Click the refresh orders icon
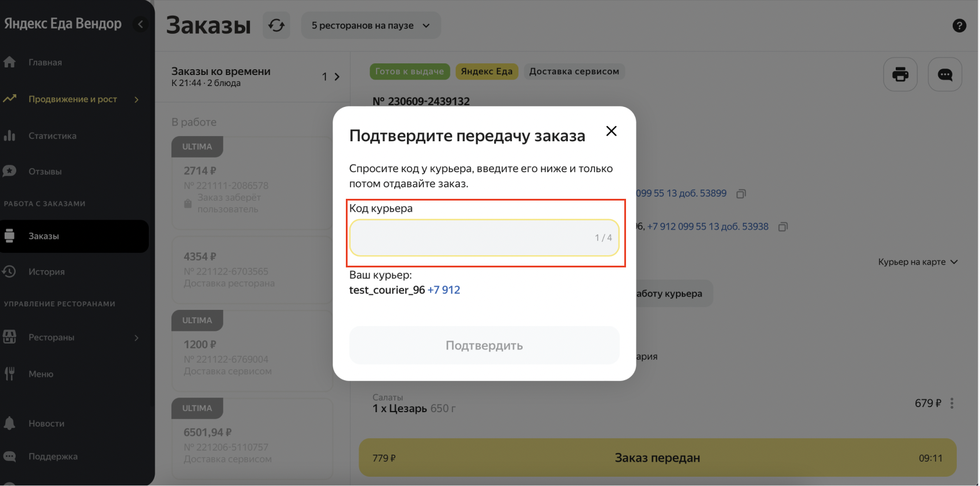 tap(276, 26)
